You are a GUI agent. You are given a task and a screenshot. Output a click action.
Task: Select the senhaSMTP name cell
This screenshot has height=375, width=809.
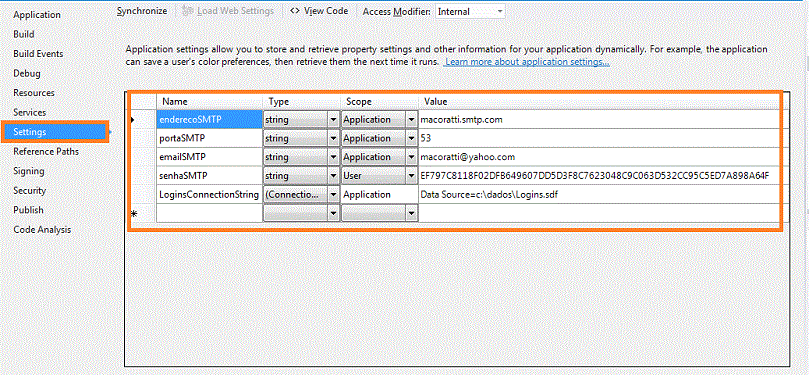click(x=209, y=176)
